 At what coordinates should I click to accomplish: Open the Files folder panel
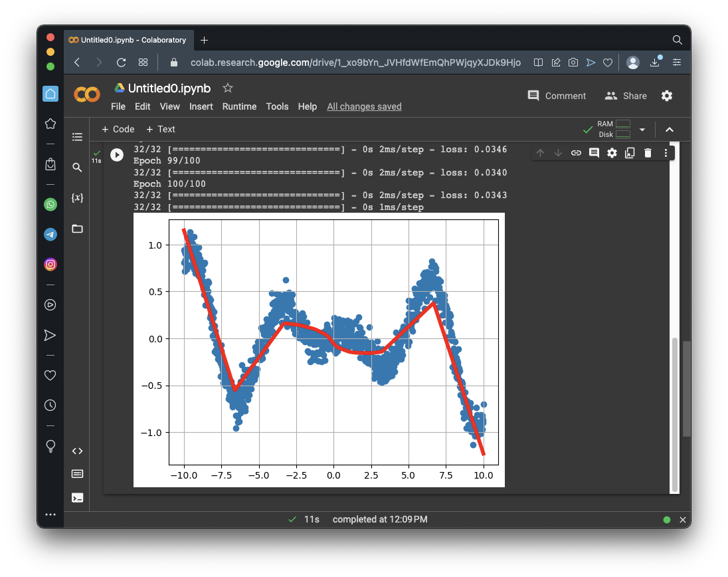pyautogui.click(x=77, y=229)
